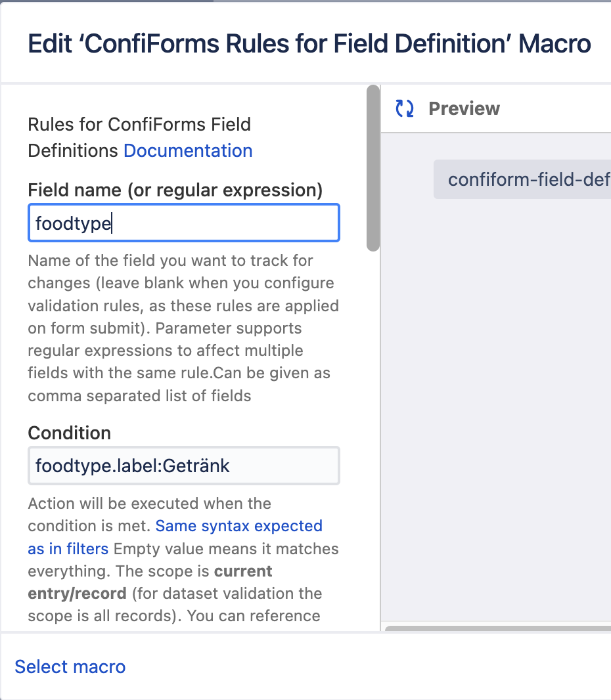The width and height of the screenshot is (611, 700).
Task: Click the Condition field label
Action: point(69,433)
